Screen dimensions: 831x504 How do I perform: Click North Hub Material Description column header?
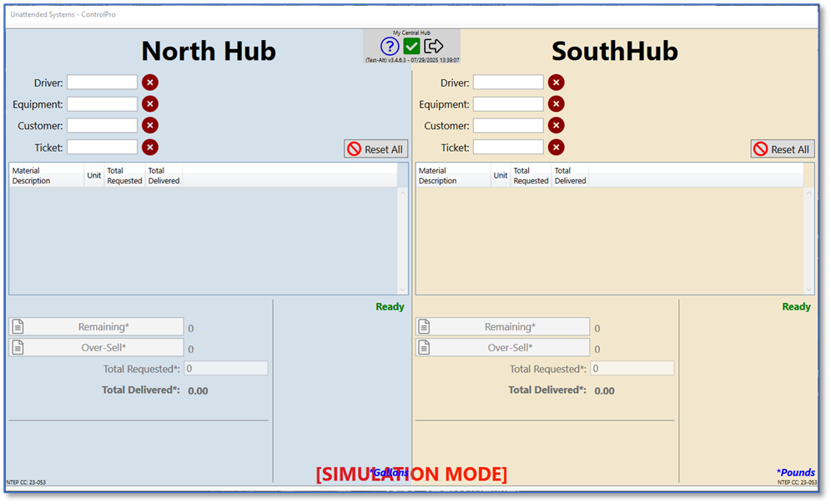tap(46, 175)
